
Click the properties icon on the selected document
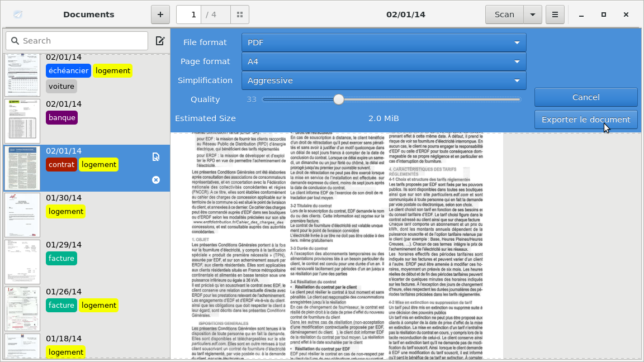click(156, 157)
